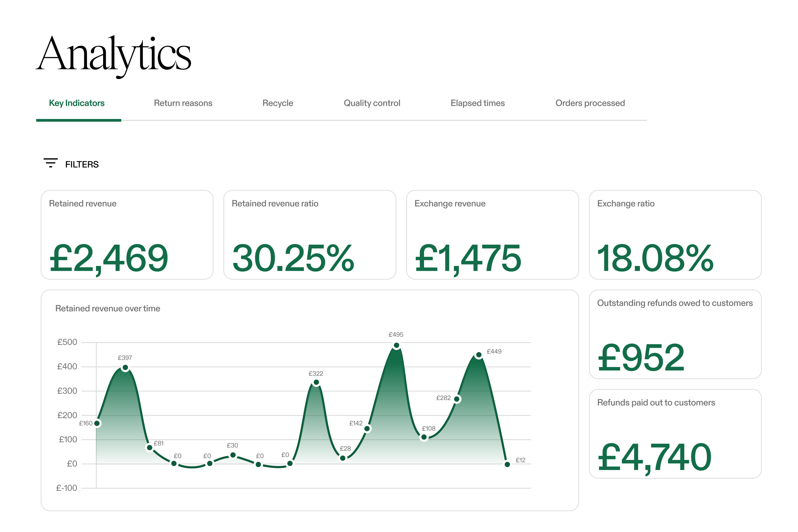Select the £12 final data point
Image resolution: width=798 pixels, height=532 pixels.
coord(507,465)
